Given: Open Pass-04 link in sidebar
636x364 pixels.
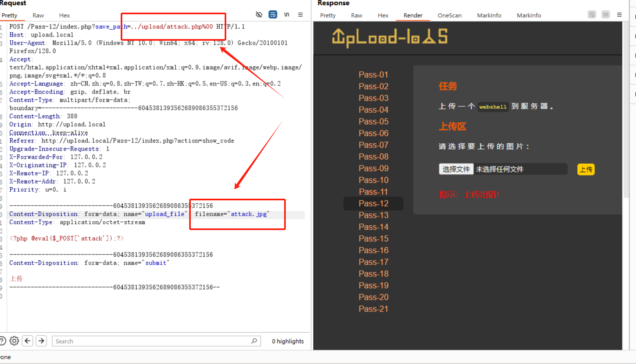Looking at the screenshot, I should [373, 110].
